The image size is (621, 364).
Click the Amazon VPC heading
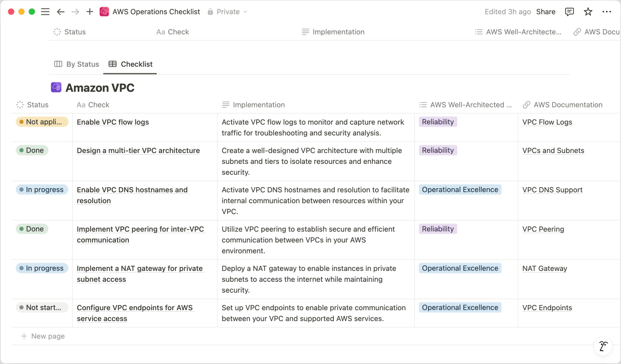coord(100,87)
